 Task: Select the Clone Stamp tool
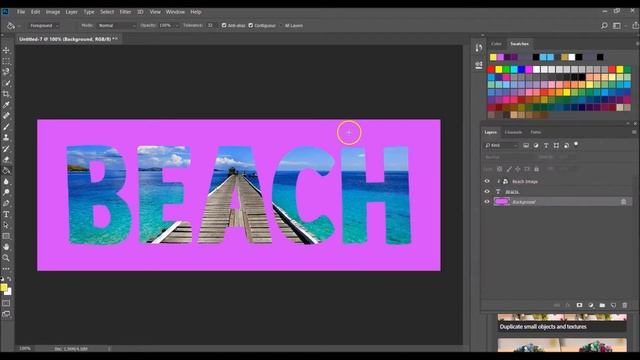click(6, 138)
